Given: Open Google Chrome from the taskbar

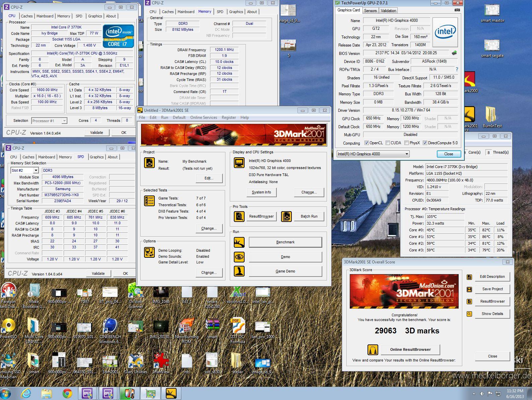Looking at the screenshot, I should 67,393.
